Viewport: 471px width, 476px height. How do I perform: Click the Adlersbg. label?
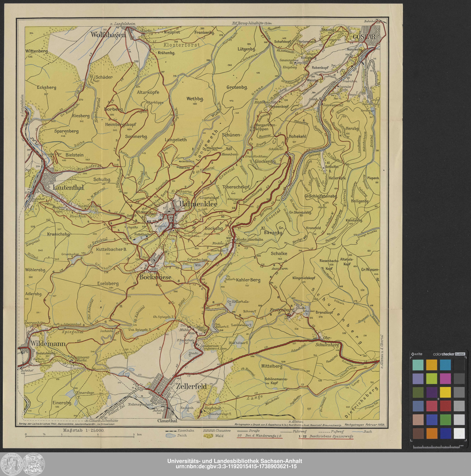[34, 294]
